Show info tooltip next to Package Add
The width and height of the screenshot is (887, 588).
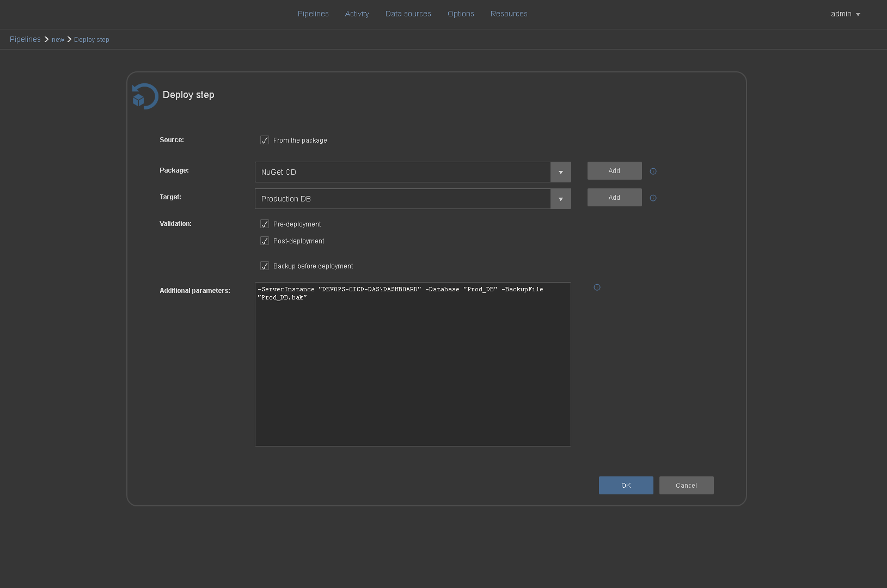(653, 171)
